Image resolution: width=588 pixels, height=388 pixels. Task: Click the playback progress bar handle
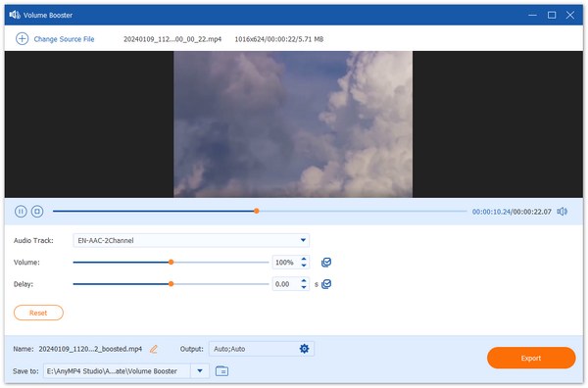tap(257, 211)
